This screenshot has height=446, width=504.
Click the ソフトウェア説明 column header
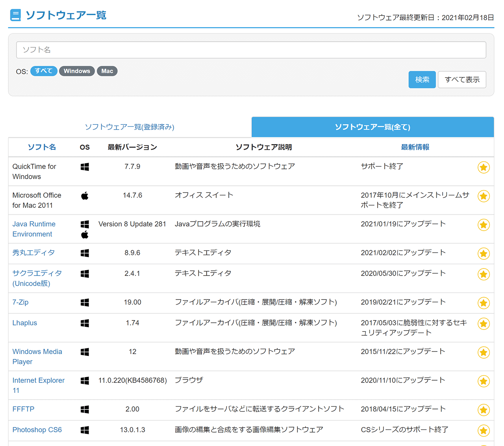[264, 147]
